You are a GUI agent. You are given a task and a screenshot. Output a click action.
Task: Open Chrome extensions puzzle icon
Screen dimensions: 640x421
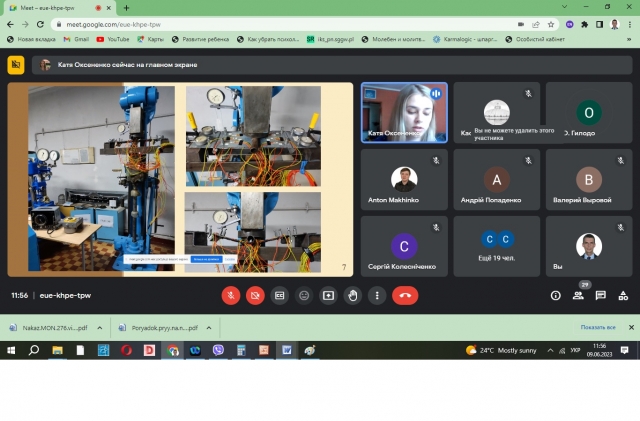[584, 25]
